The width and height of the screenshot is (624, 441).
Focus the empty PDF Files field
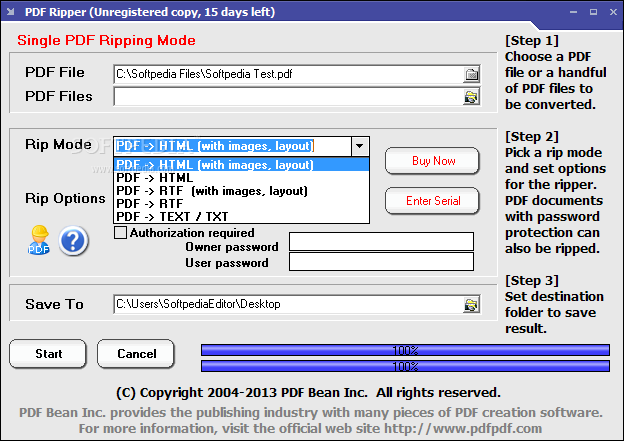coord(288,97)
